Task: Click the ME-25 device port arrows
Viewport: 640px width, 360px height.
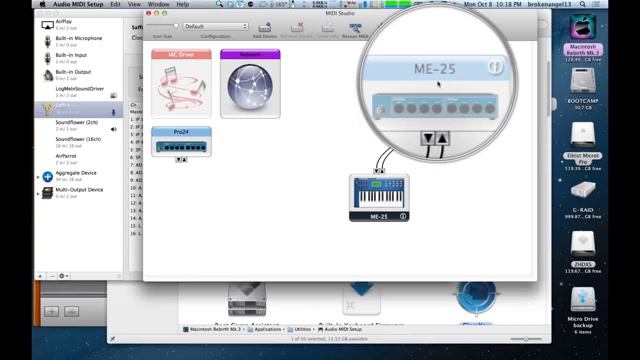Action: (379, 171)
